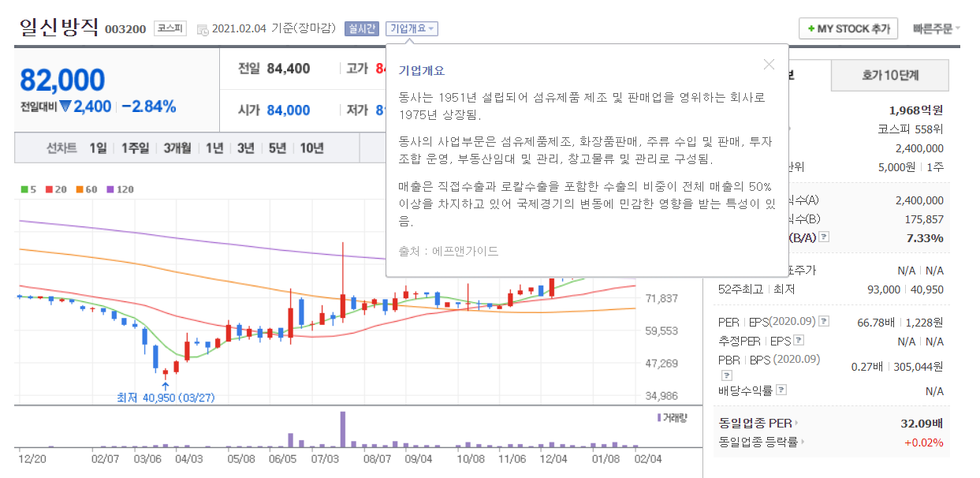Click the help icon next to 추정PER EPS
The image size is (980, 478).
click(x=799, y=341)
